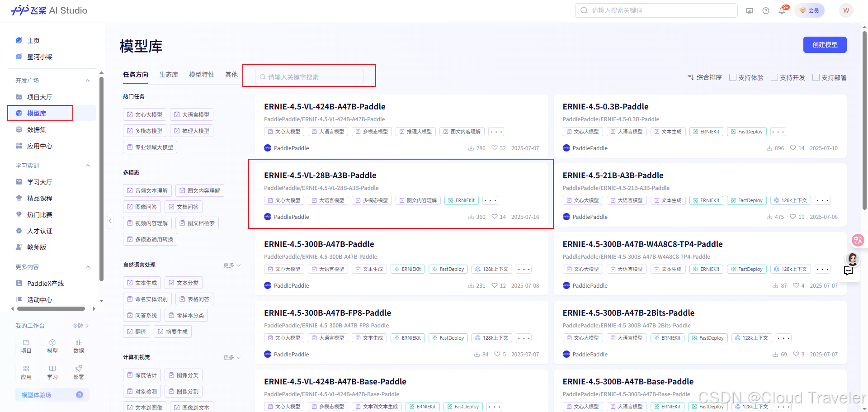Select the 文心大模型 filter tag under 热门任务
The width and height of the screenshot is (868, 412).
click(145, 115)
